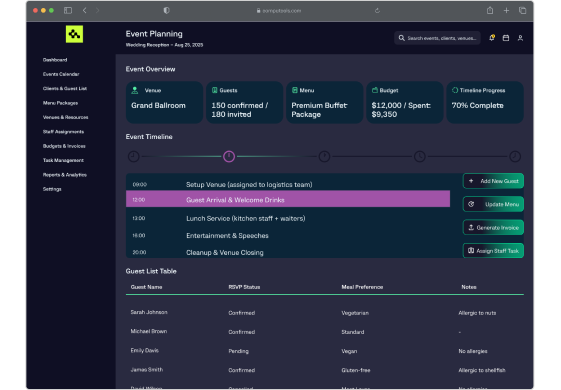Viewport: 561px width, 390px height.
Task: Click the search events input field
Action: pos(437,38)
